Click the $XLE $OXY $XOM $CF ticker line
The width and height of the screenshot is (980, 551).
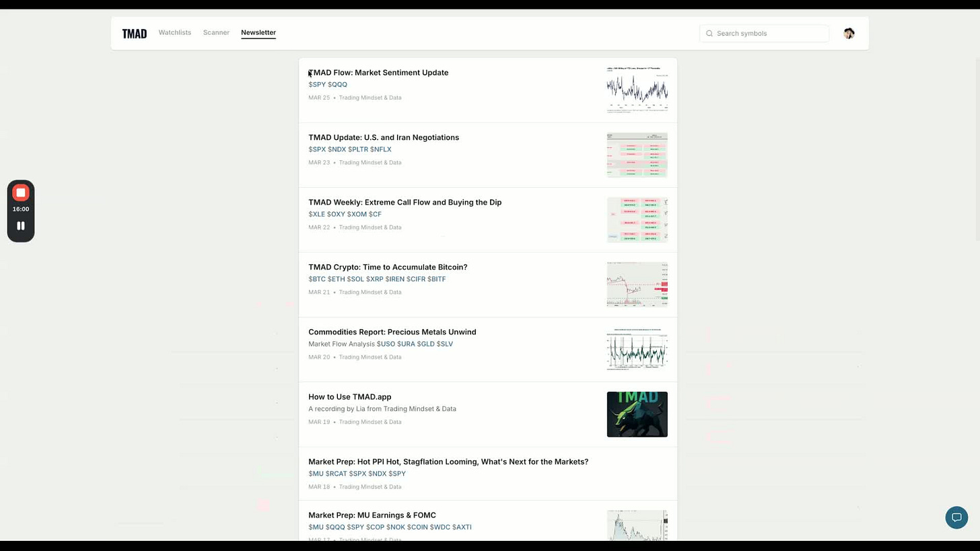coord(345,215)
